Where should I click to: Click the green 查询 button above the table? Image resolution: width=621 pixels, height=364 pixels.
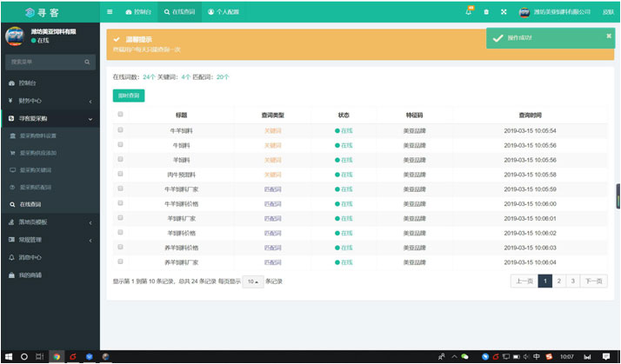coord(129,95)
